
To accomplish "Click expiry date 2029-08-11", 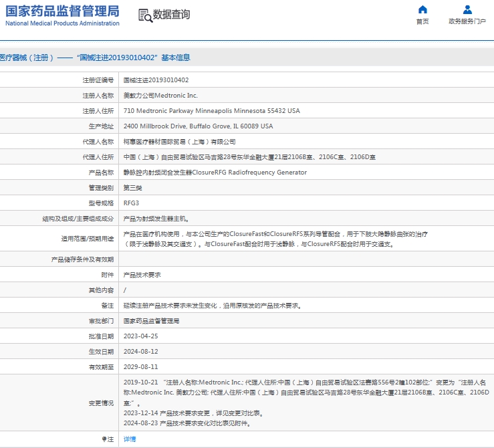I will click(141, 367).
